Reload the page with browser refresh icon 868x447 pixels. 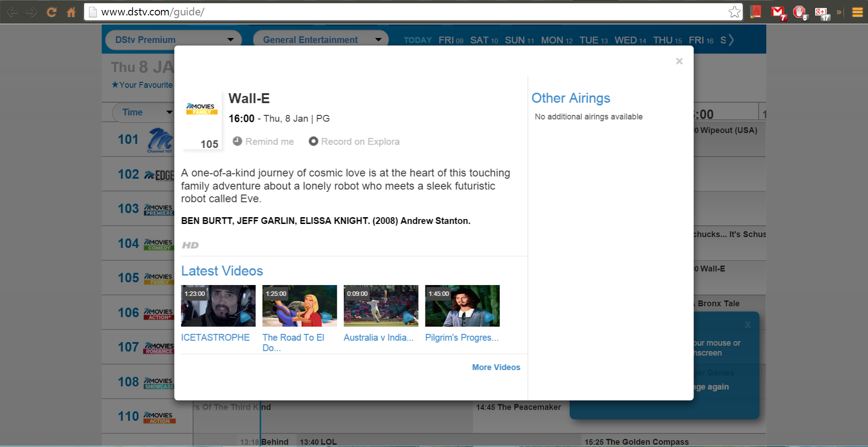click(x=52, y=12)
